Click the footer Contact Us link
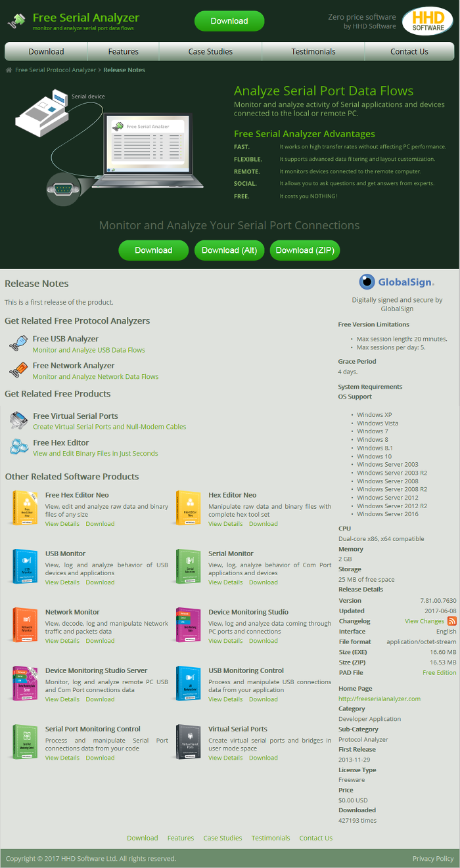The height and width of the screenshot is (868, 460). coord(316,838)
